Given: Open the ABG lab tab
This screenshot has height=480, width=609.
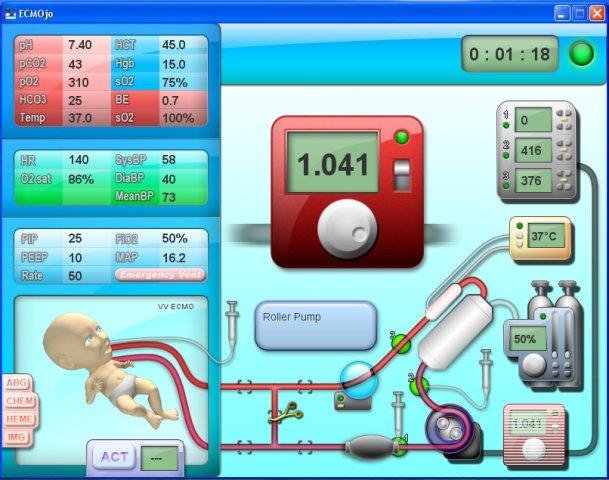Looking at the screenshot, I should (x=17, y=383).
